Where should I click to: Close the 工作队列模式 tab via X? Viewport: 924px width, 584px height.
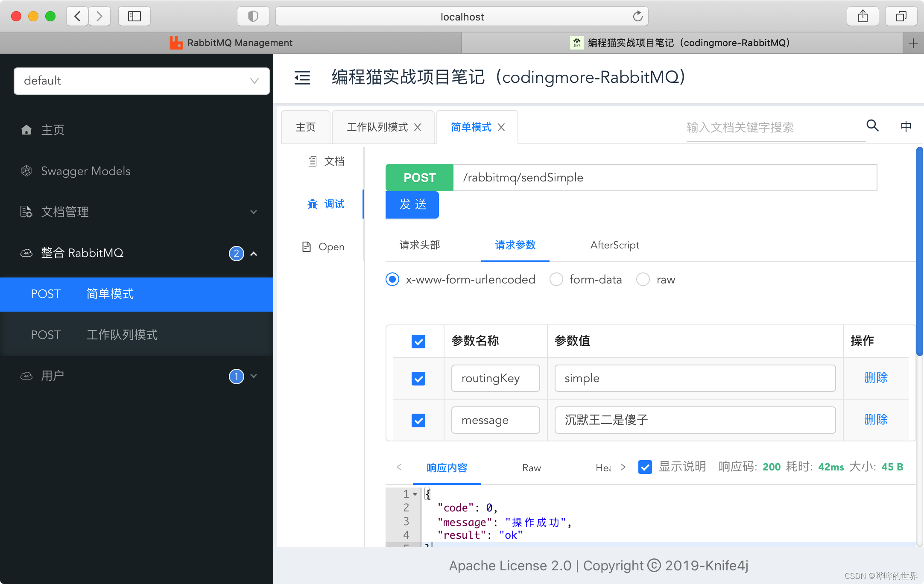coord(418,127)
